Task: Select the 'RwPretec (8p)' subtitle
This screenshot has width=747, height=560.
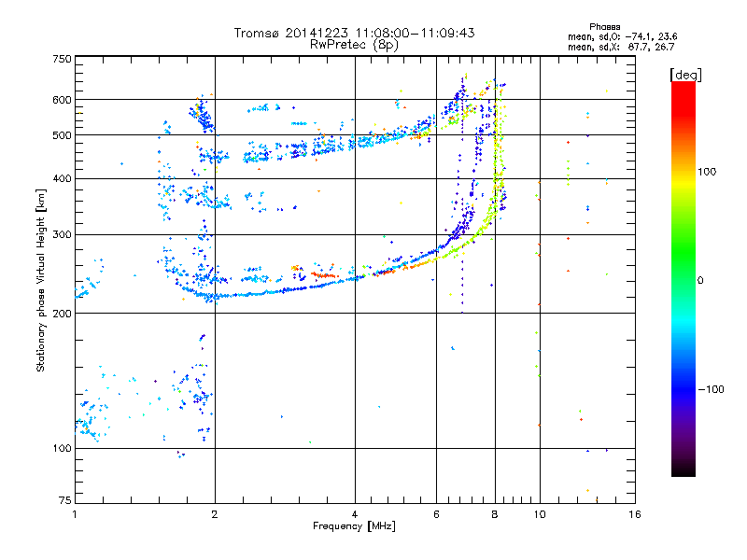Action: (x=354, y=45)
